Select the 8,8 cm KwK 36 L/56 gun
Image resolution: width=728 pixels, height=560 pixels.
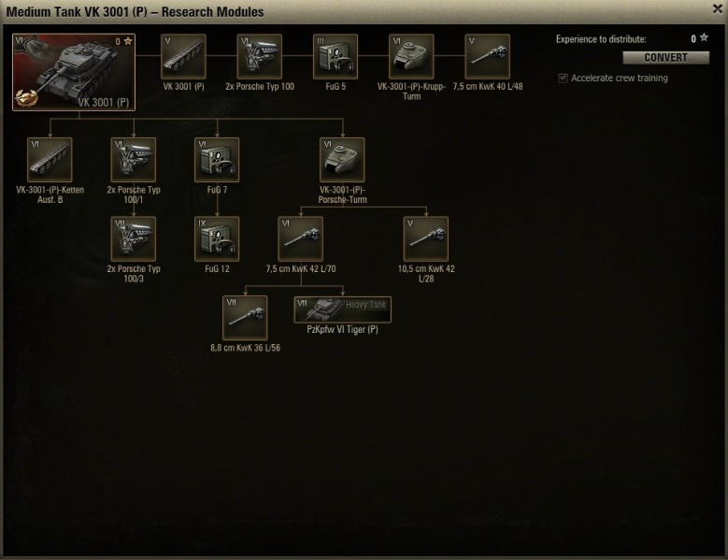tap(245, 318)
